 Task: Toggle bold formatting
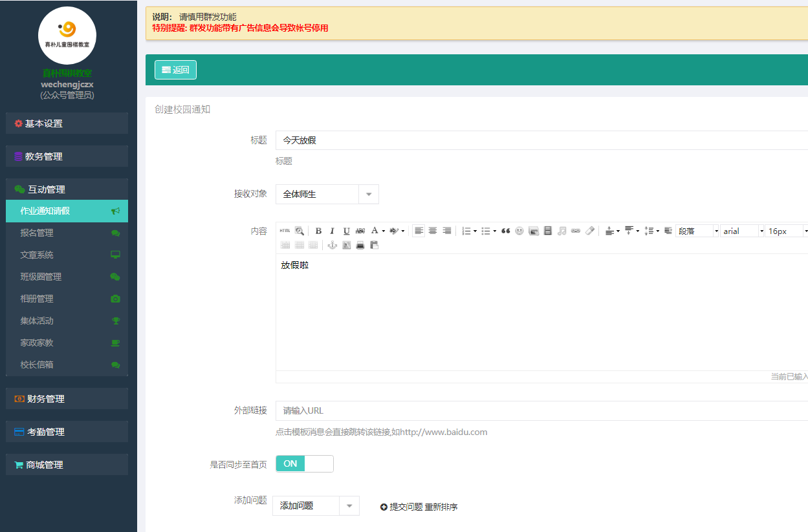(x=318, y=231)
